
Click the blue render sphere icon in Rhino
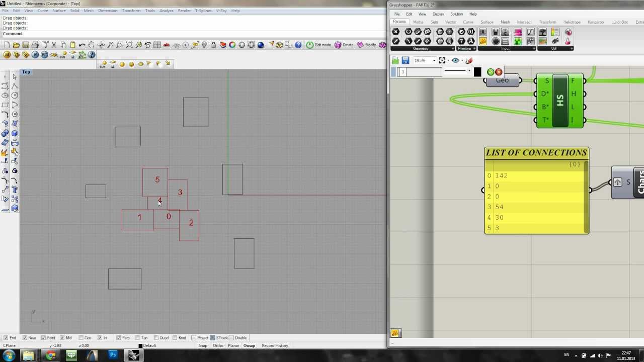pyautogui.click(x=261, y=45)
